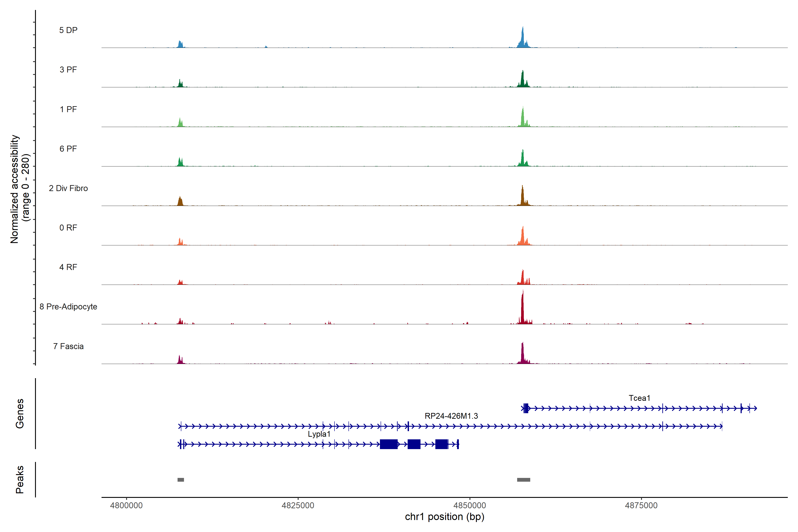798x532 pixels.
Task: Click the 7 Fascia track label
Action: click(x=68, y=346)
